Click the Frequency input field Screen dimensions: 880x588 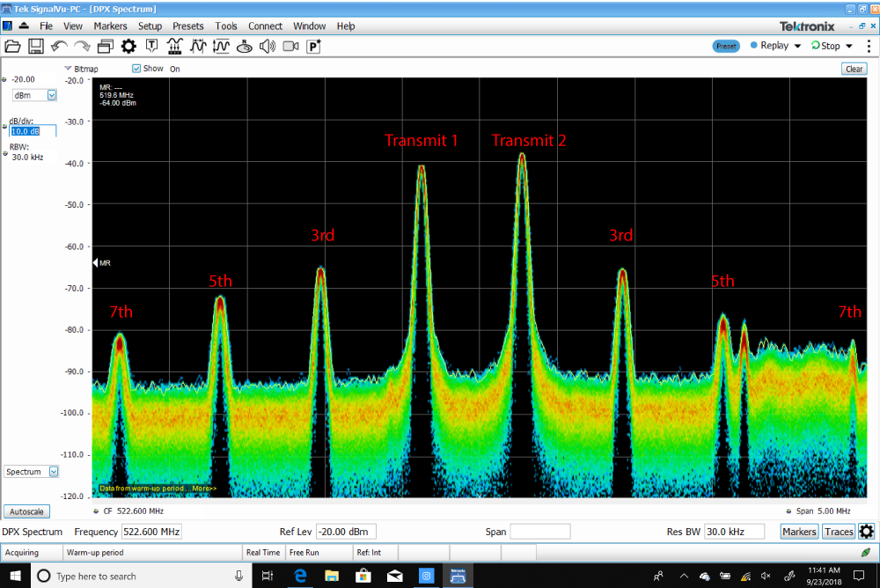(x=151, y=532)
